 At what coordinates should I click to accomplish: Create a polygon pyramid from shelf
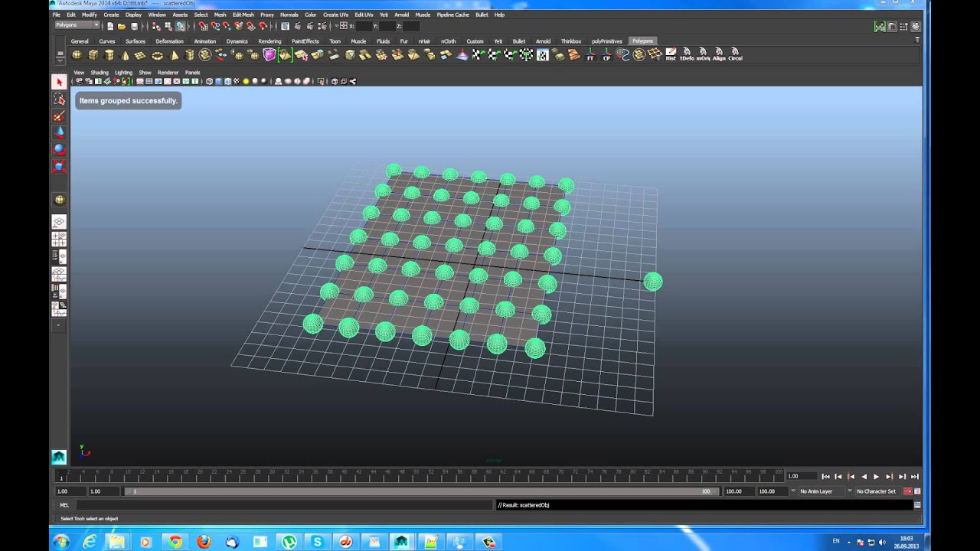[174, 55]
